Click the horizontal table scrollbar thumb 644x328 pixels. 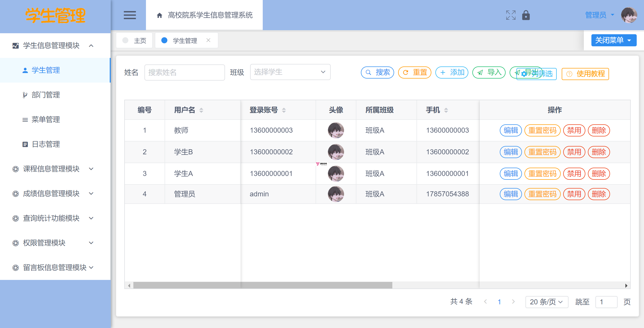click(262, 285)
